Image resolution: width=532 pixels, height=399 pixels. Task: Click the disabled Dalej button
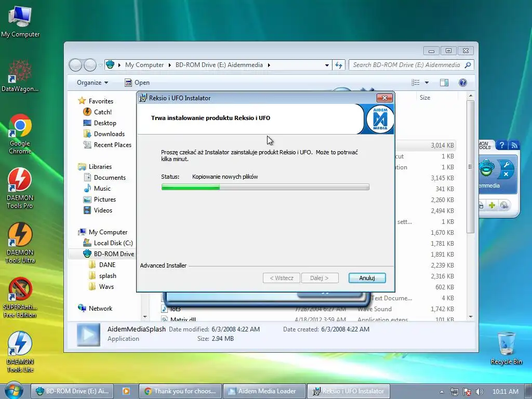pos(320,278)
